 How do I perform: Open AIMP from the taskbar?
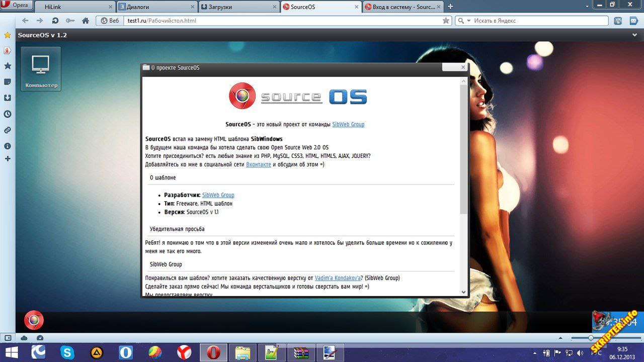[97, 352]
